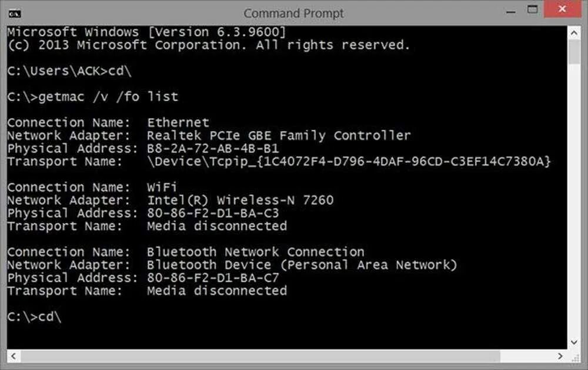Maximize the Command Prompt window
Viewport: 588px width, 370px height.
532,10
